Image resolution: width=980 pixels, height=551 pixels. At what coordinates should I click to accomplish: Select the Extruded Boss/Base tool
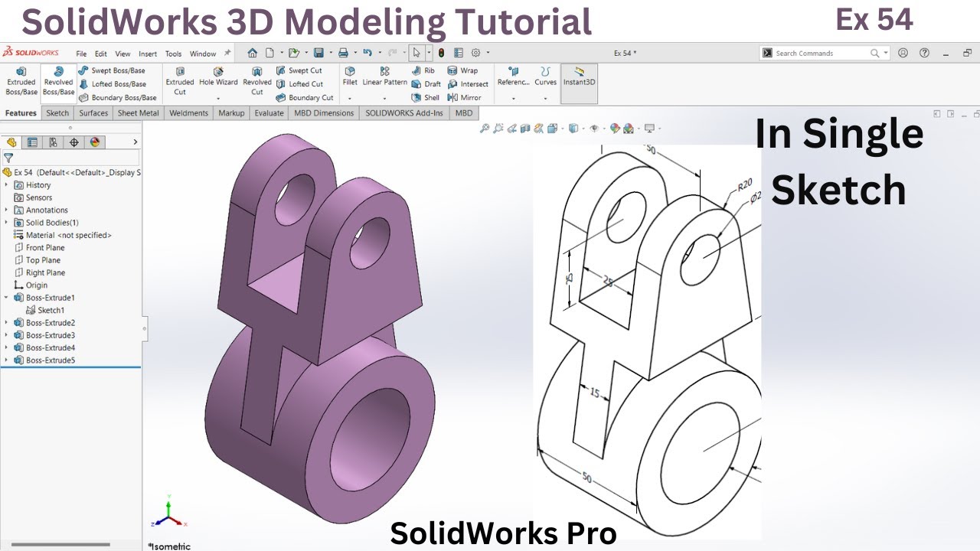click(21, 81)
